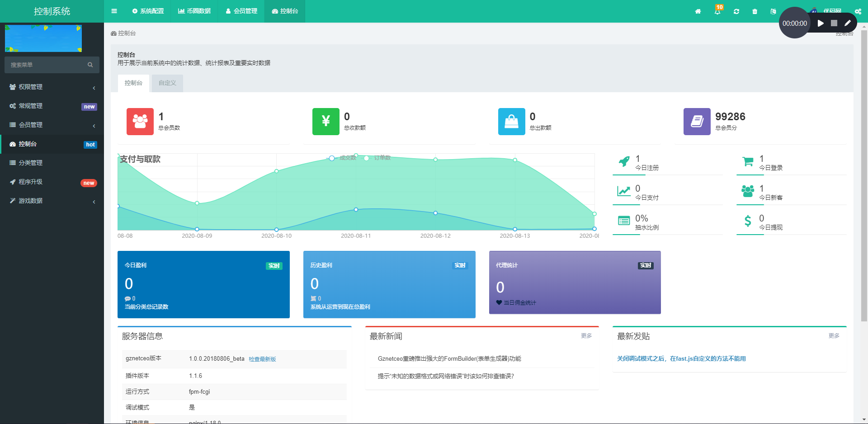Open the settings gears icon at top right
The image size is (868, 424).
point(858,11)
